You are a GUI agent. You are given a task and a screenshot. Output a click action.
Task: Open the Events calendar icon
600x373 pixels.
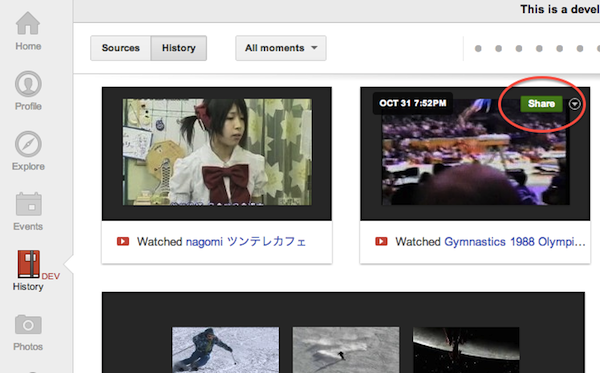28,204
